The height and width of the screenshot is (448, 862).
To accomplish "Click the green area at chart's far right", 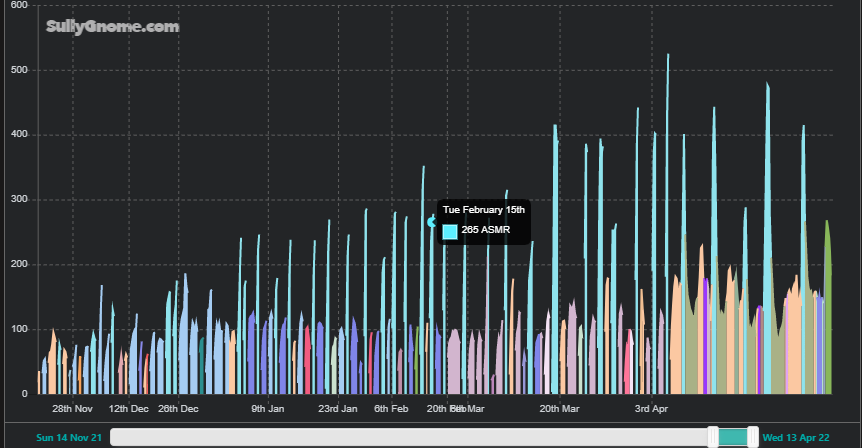I will [x=827, y=300].
